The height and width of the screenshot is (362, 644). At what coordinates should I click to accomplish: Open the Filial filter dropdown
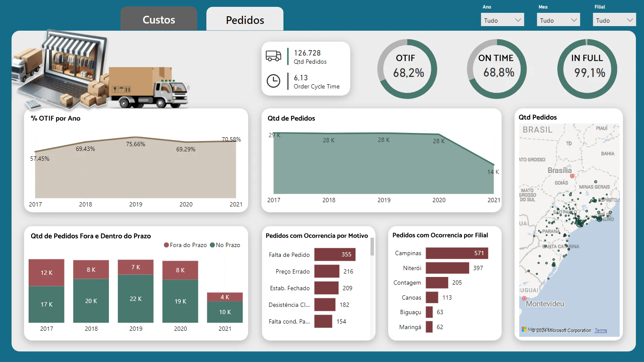(615, 20)
